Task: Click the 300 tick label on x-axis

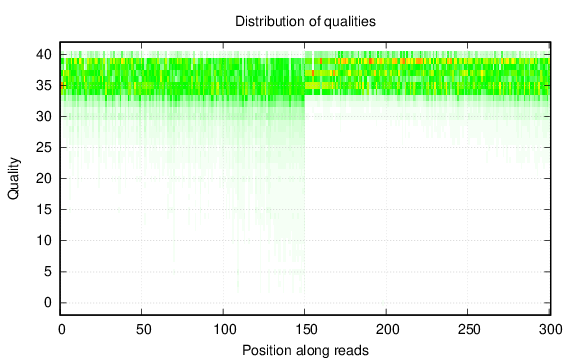Action: click(x=551, y=330)
